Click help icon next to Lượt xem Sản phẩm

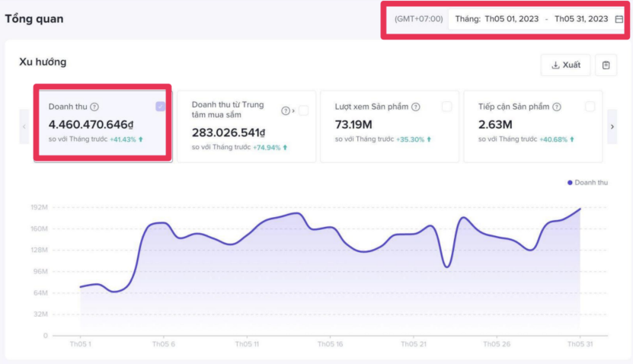click(417, 107)
